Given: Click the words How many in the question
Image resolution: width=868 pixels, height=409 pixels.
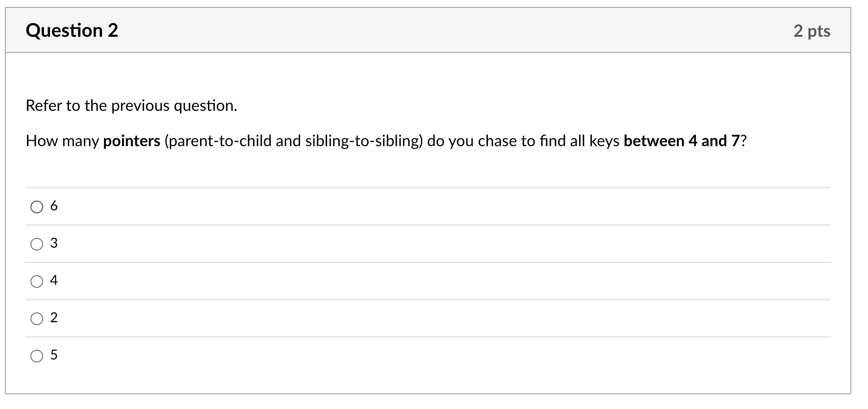Looking at the screenshot, I should click(x=62, y=141).
